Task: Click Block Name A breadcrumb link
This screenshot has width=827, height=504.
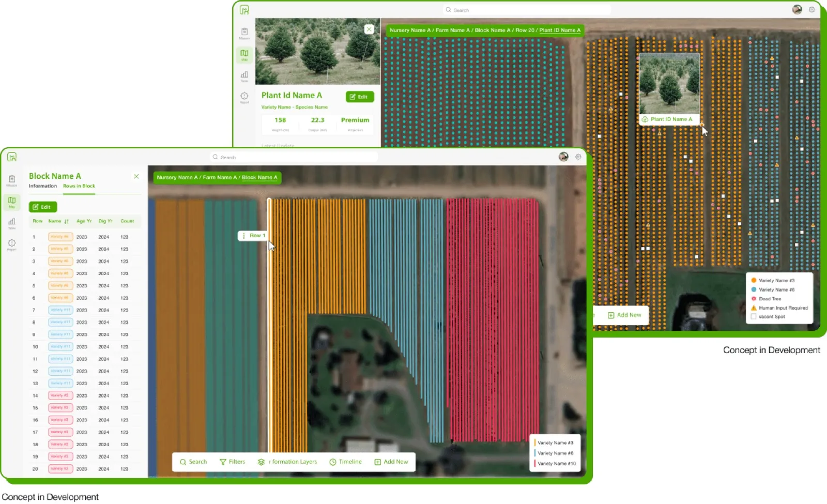Action: coord(259,177)
